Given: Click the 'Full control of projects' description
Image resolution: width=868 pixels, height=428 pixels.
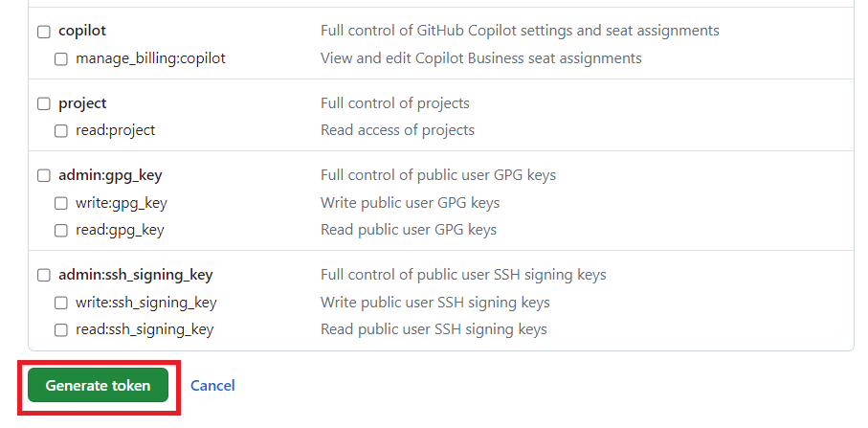Looking at the screenshot, I should point(394,103).
